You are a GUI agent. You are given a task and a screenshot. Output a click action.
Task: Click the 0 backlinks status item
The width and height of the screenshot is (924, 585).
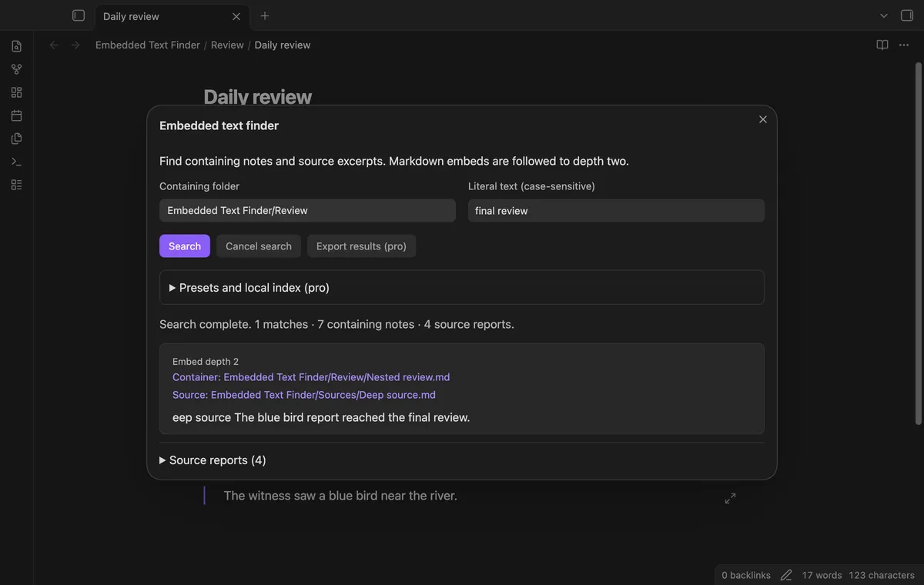(x=746, y=575)
